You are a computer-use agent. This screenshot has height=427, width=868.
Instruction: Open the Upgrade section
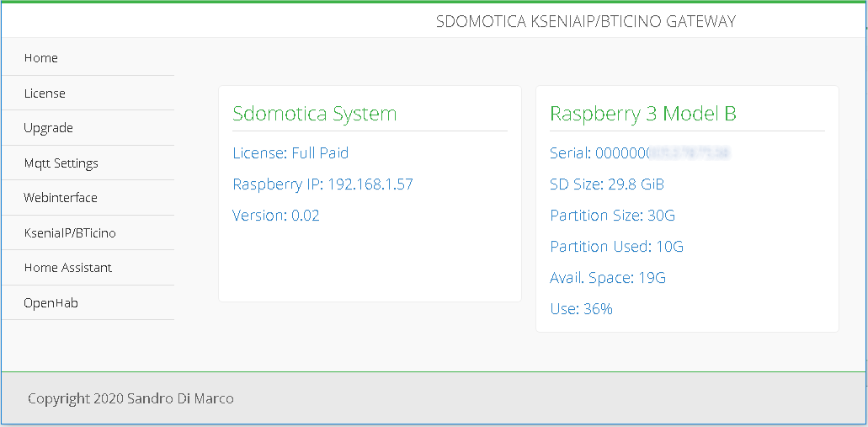[48, 128]
